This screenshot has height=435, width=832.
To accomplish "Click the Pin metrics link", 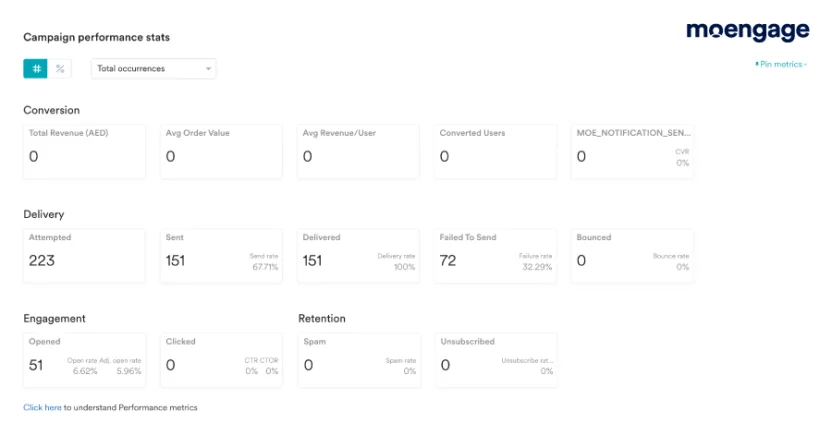I will click(x=781, y=64).
